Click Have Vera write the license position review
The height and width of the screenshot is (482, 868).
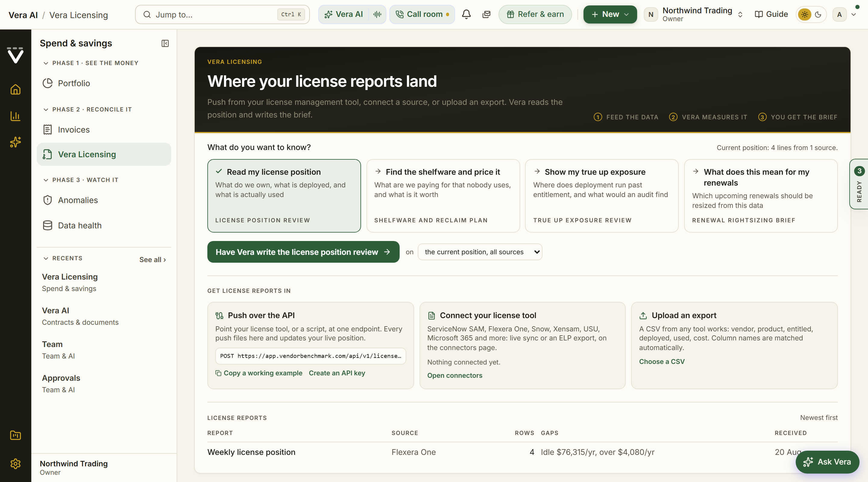(x=303, y=252)
